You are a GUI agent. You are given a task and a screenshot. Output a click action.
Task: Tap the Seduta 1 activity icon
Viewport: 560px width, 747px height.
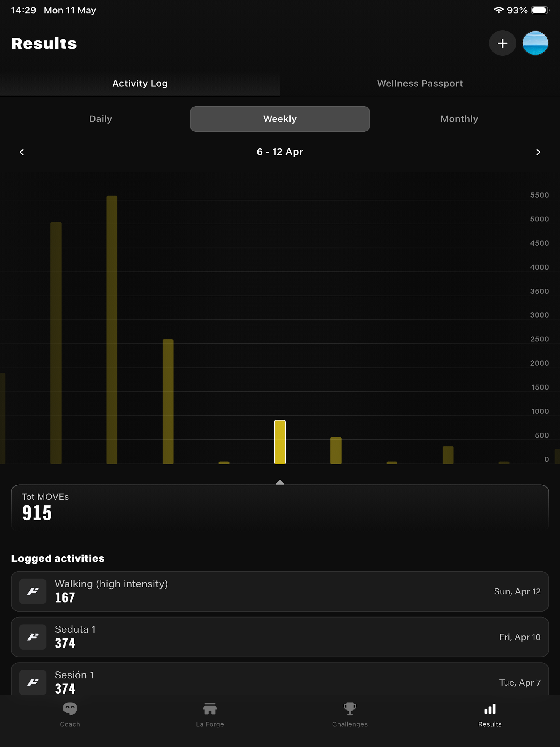click(33, 637)
